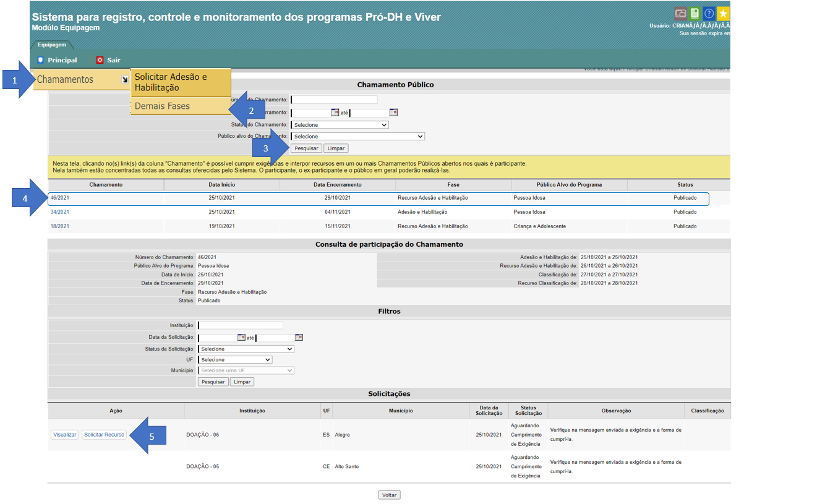Viewport: 825px width, 504px height.
Task: Expand the Status da Solicitação dropdown
Action: (x=246, y=349)
